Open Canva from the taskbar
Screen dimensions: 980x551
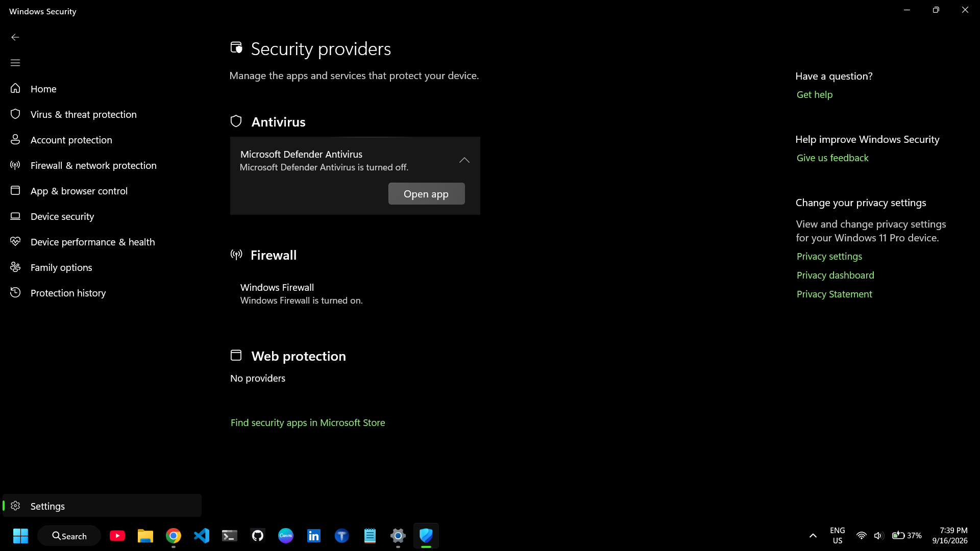pyautogui.click(x=286, y=536)
